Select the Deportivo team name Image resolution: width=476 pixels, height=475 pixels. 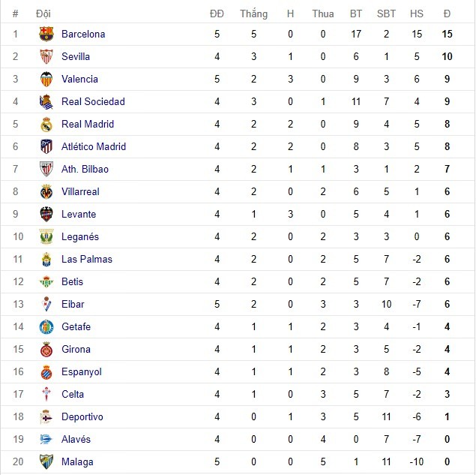click(82, 416)
